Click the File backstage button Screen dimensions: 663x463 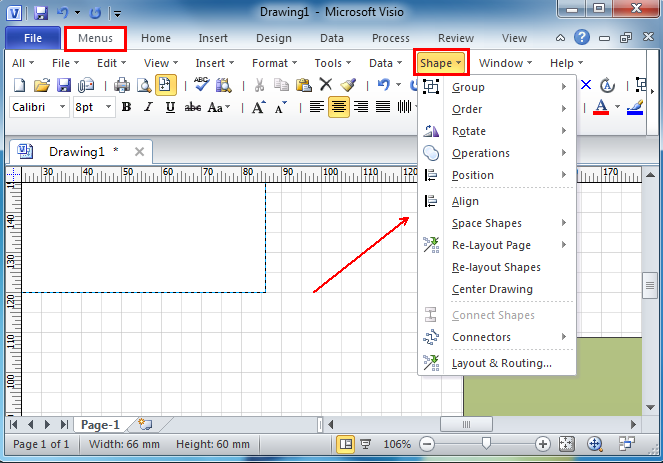33,38
